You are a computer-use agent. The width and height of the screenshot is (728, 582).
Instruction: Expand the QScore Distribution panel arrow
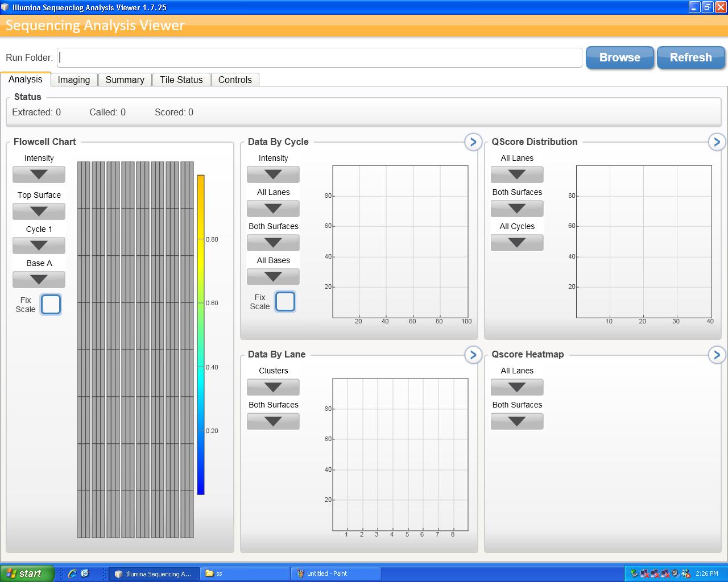pos(717,142)
